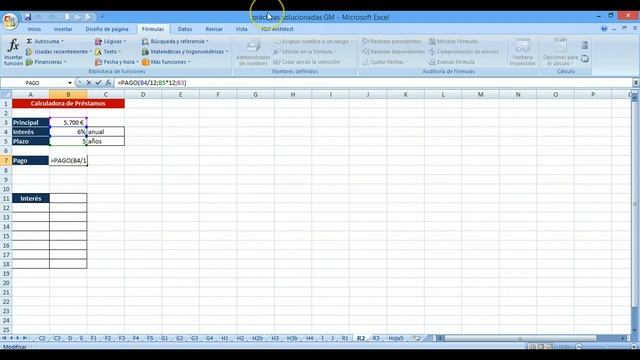Toggle Mostrar fórmulas
Screen dimensions: 640x360
453,41
